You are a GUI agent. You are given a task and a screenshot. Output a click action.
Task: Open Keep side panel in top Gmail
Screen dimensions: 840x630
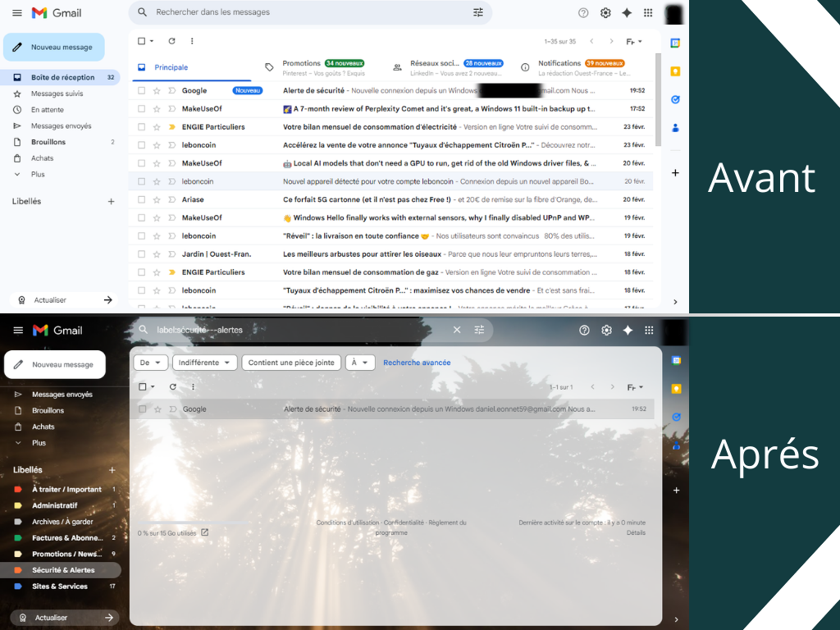(676, 71)
